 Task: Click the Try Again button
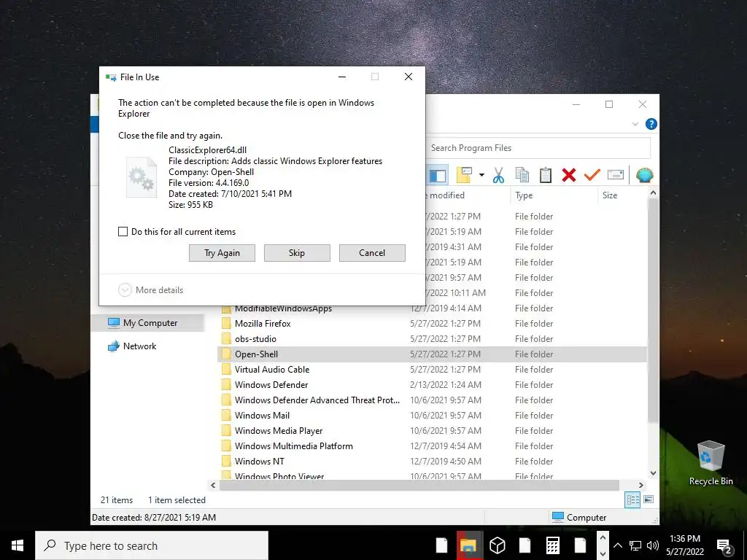[x=222, y=253]
